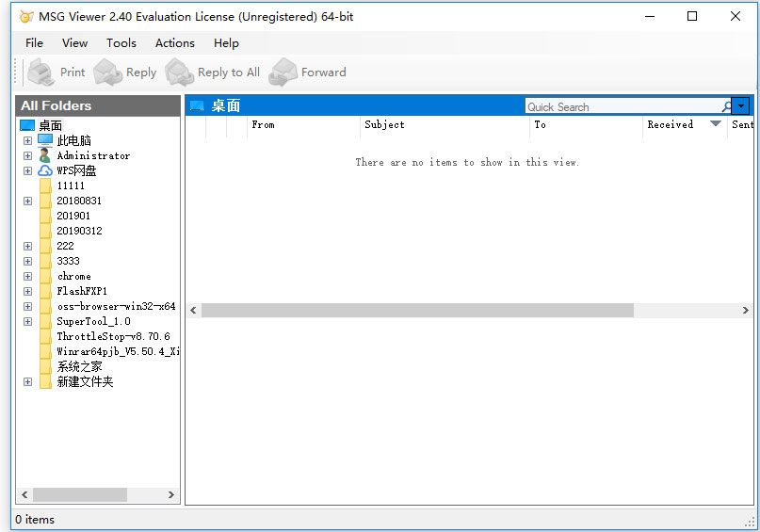Select the 此电脑 computer icon
The image size is (760, 532).
[45, 140]
